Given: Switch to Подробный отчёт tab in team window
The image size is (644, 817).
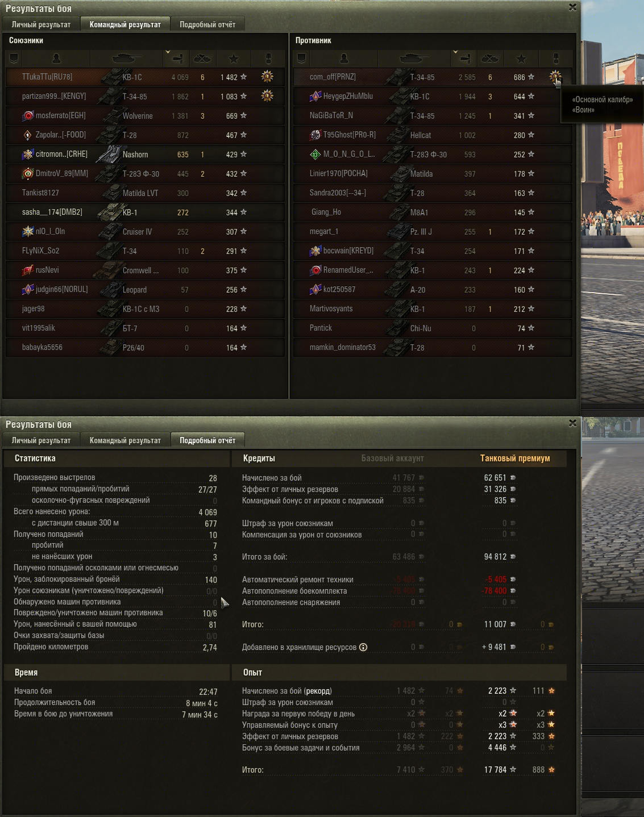Looking at the screenshot, I should [207, 24].
